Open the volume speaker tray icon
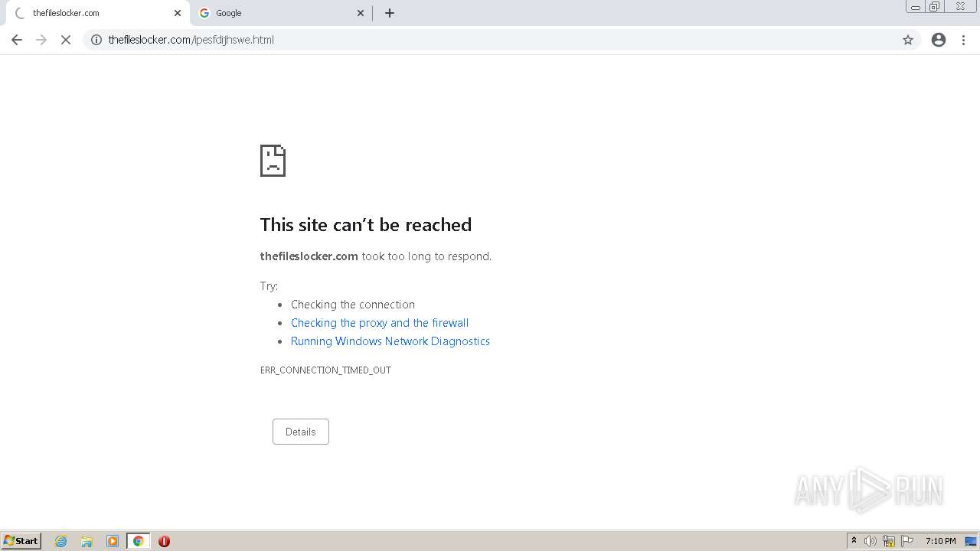 pyautogui.click(x=871, y=541)
